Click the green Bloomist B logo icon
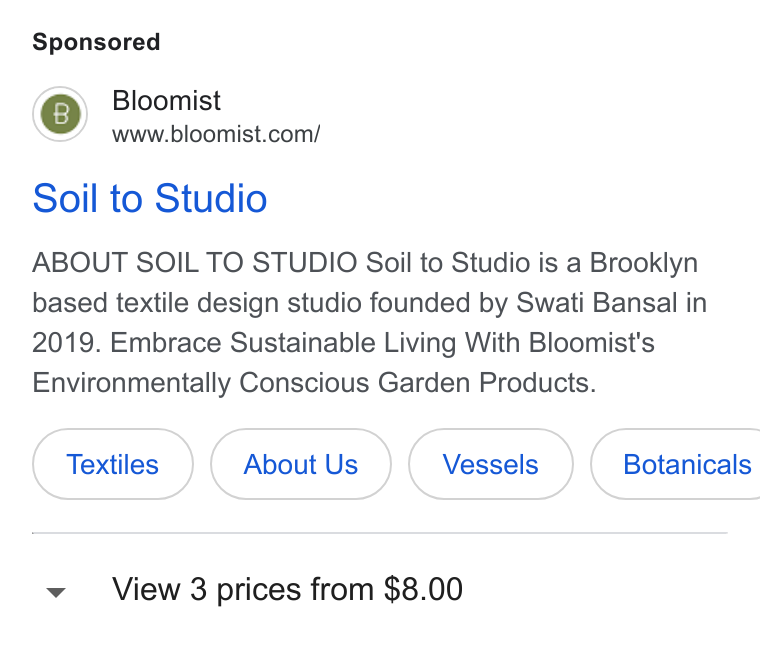 click(60, 114)
